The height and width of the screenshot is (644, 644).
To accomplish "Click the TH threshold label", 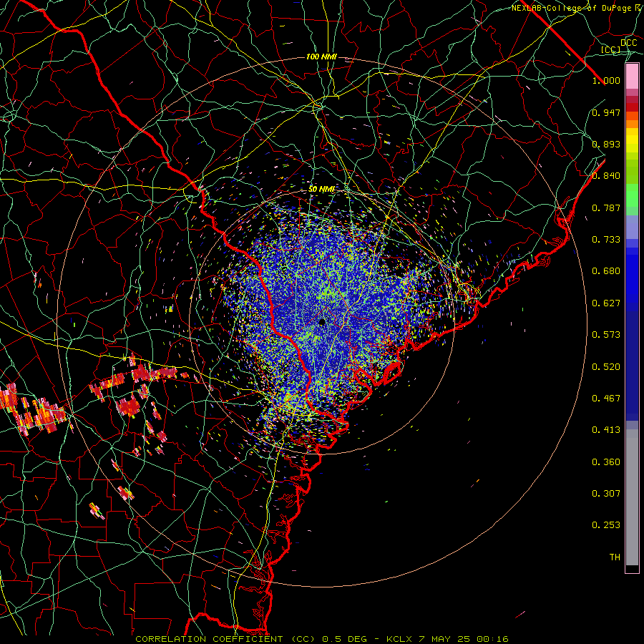I will [615, 557].
